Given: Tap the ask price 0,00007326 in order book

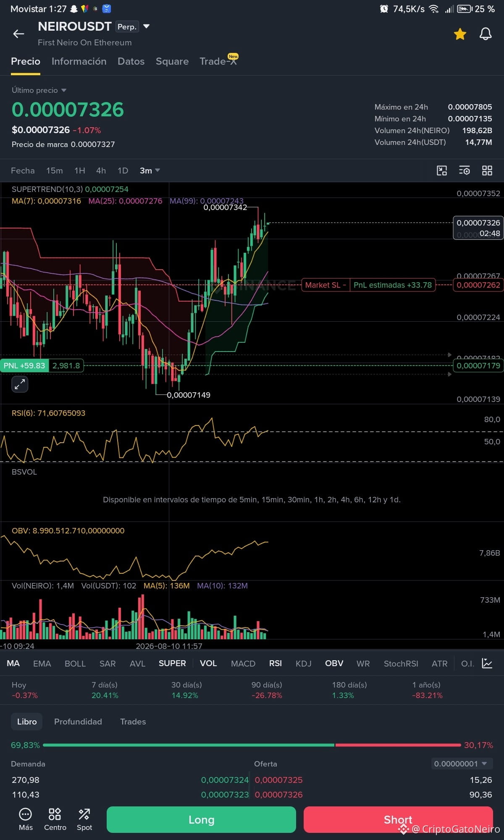Looking at the screenshot, I should tap(278, 795).
